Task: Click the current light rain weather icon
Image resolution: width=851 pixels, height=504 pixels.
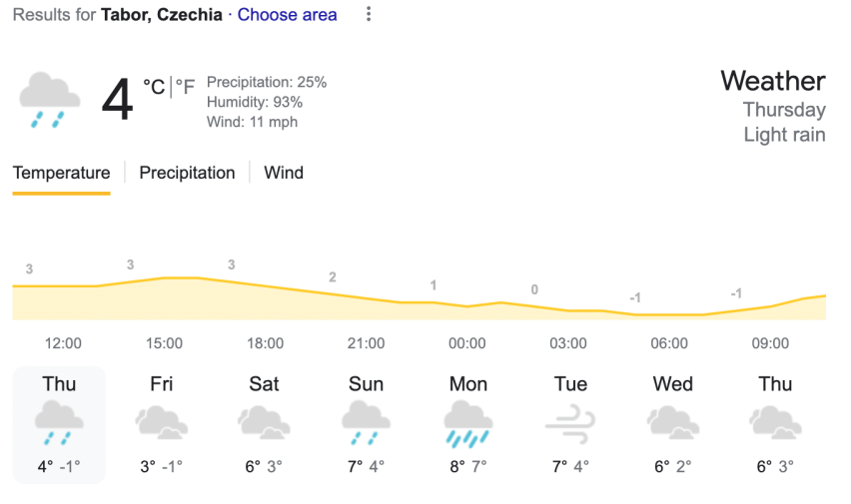Action: (50, 100)
